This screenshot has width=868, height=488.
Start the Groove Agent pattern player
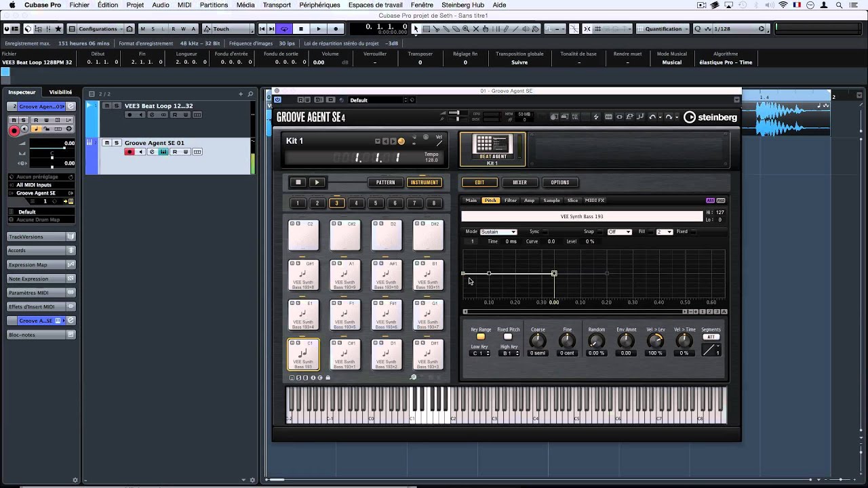317,182
